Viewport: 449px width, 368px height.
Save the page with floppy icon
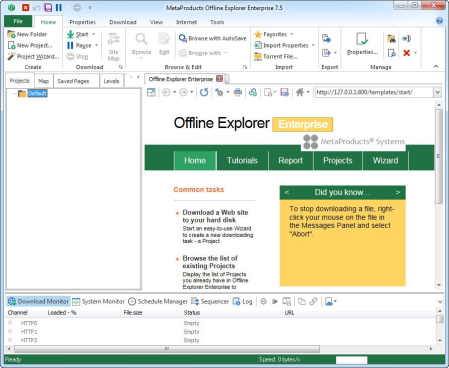(284, 92)
